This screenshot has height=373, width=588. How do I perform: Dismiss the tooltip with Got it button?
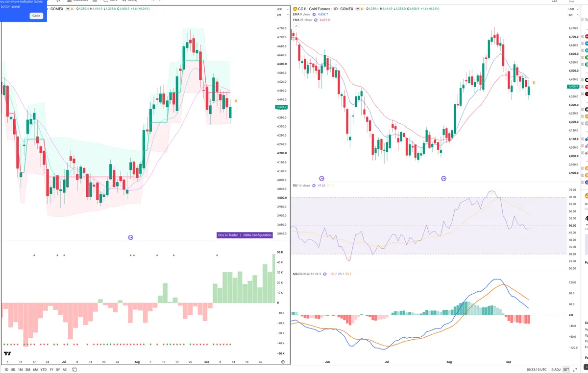point(37,16)
